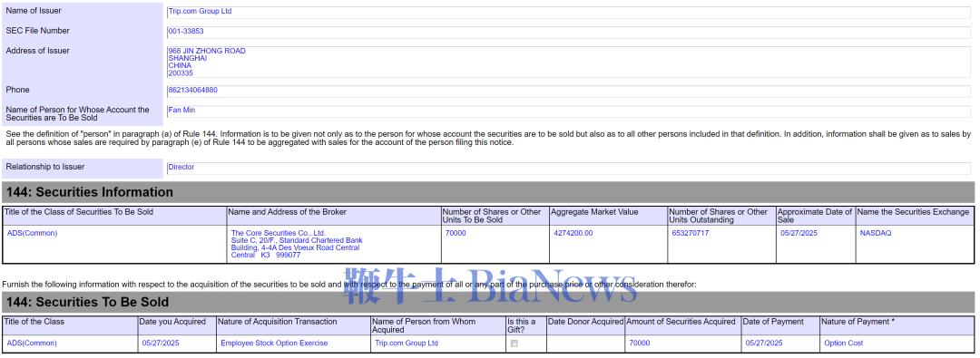The height and width of the screenshot is (358, 980).
Task: Click the Employee Stock Option Exercise entry
Action: pos(274,343)
